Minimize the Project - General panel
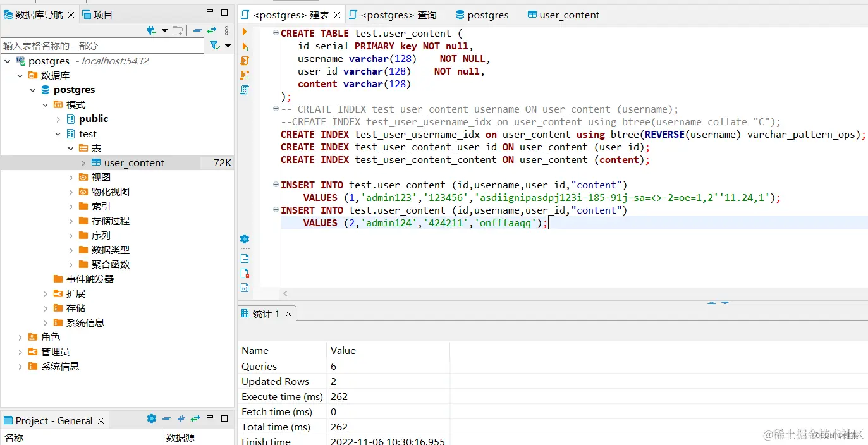 pos(210,418)
